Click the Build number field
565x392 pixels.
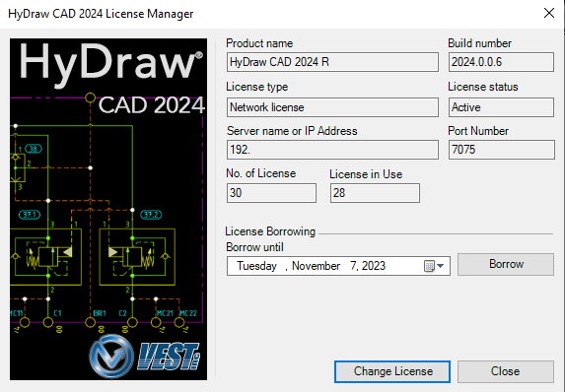pos(501,62)
